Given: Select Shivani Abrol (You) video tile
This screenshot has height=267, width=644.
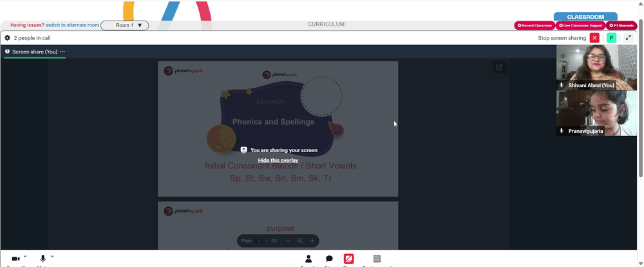Looking at the screenshot, I should [x=596, y=68].
